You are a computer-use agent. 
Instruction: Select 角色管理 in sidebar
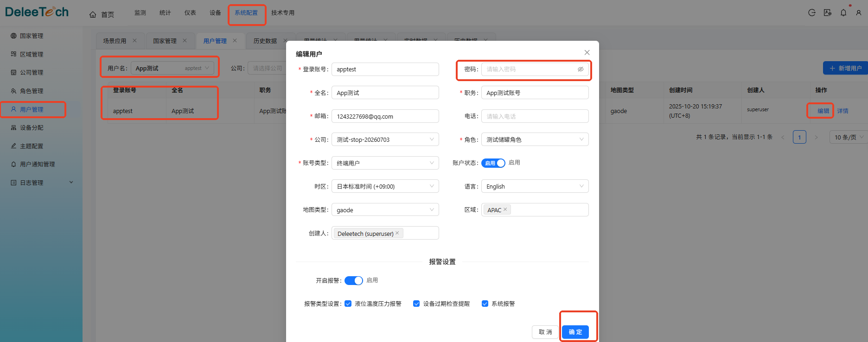tap(32, 91)
